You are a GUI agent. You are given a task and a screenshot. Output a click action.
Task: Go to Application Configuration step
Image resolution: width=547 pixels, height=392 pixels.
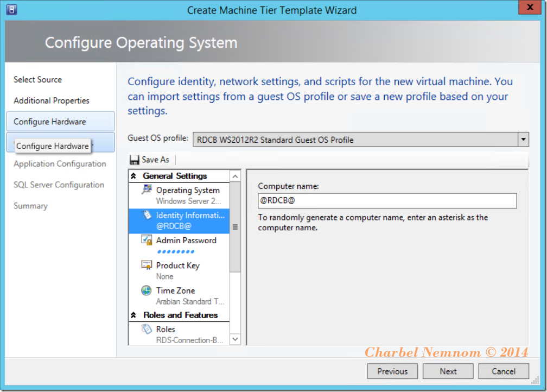(x=60, y=164)
